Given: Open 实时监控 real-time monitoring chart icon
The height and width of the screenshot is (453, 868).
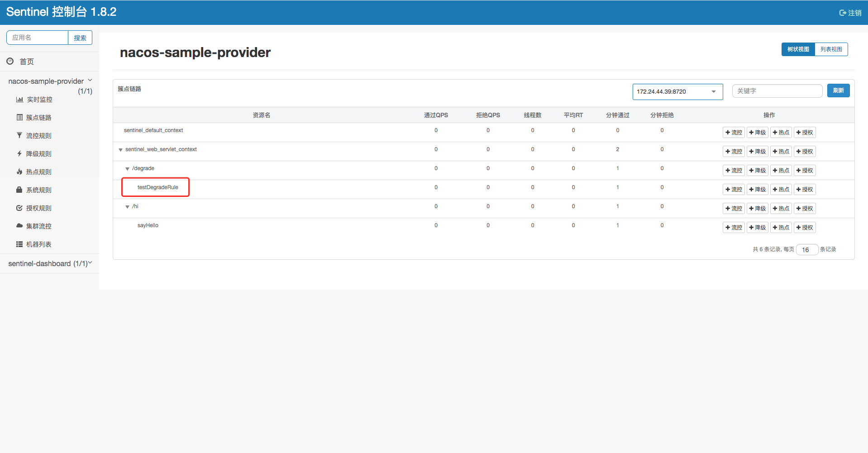Looking at the screenshot, I should coord(19,100).
